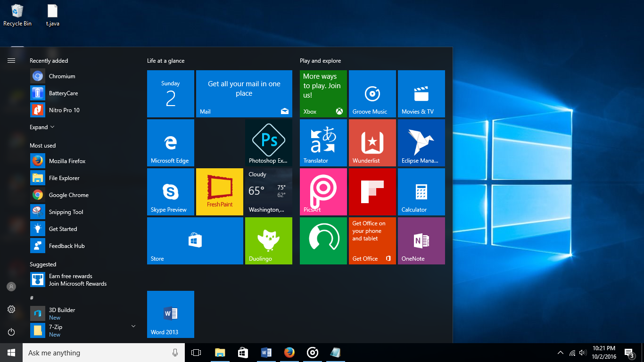
Task: Open the Calculator tile
Action: [421, 192]
